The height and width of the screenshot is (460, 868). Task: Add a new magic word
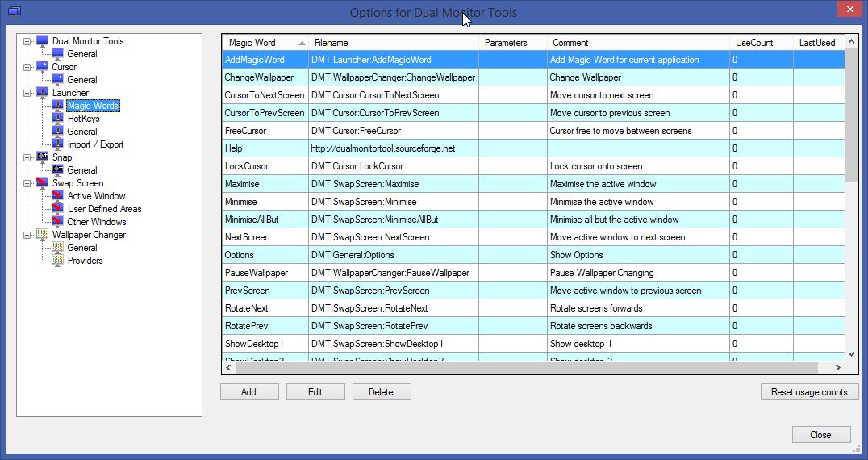click(249, 392)
